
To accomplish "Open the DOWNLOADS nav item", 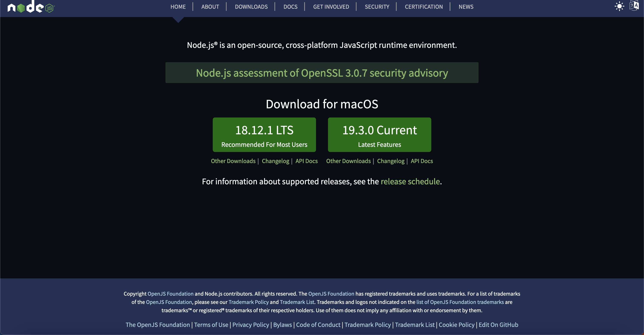I will click(x=251, y=7).
